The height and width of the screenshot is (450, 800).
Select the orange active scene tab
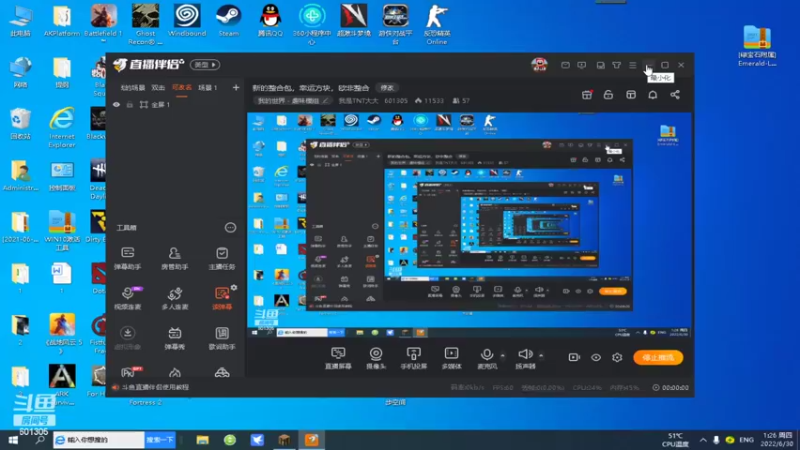tap(182, 88)
